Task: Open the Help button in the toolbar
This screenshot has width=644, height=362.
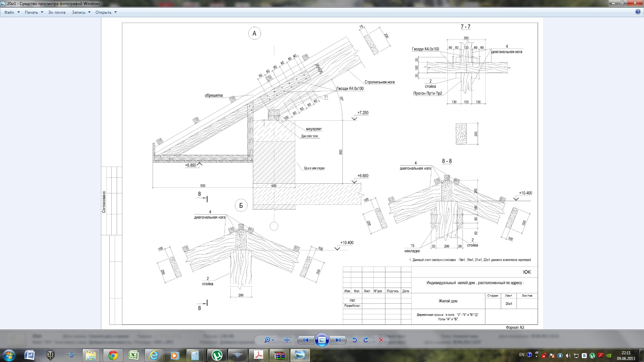Action: click(x=638, y=12)
